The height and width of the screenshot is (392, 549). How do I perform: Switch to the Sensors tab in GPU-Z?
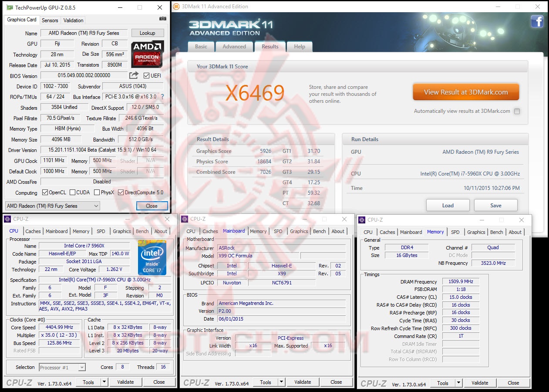point(50,20)
